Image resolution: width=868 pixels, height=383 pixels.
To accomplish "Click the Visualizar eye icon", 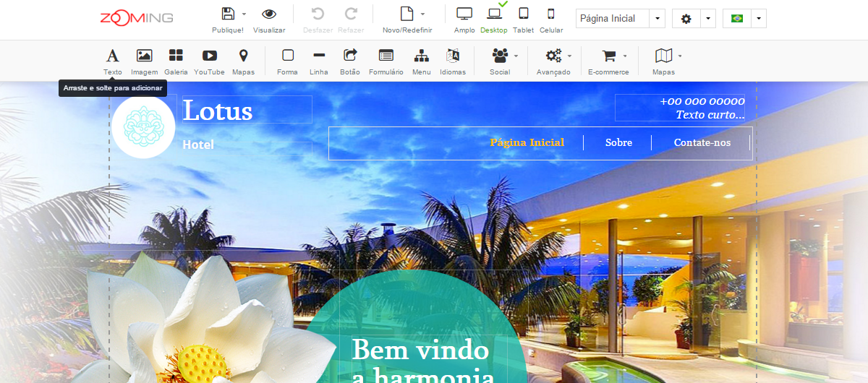I will [269, 14].
